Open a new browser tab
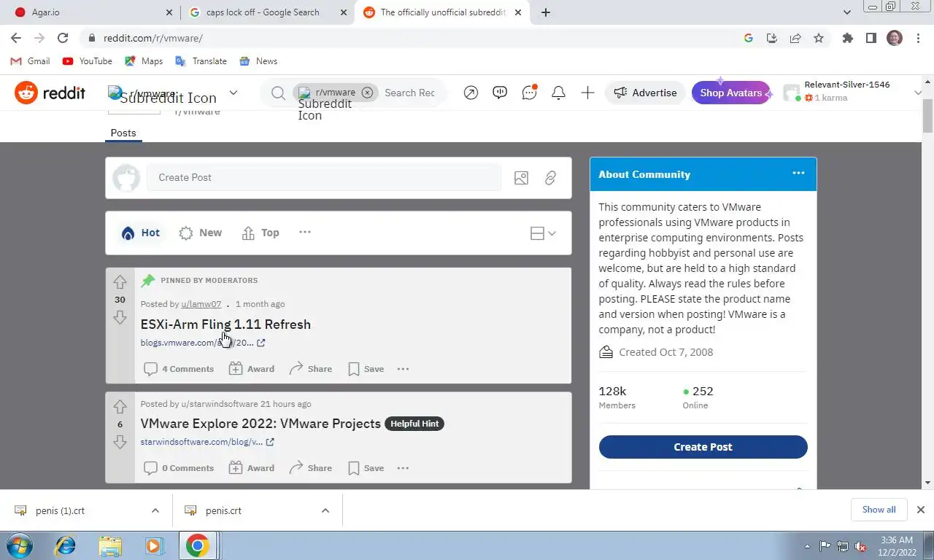Image resolution: width=934 pixels, height=560 pixels. click(546, 12)
